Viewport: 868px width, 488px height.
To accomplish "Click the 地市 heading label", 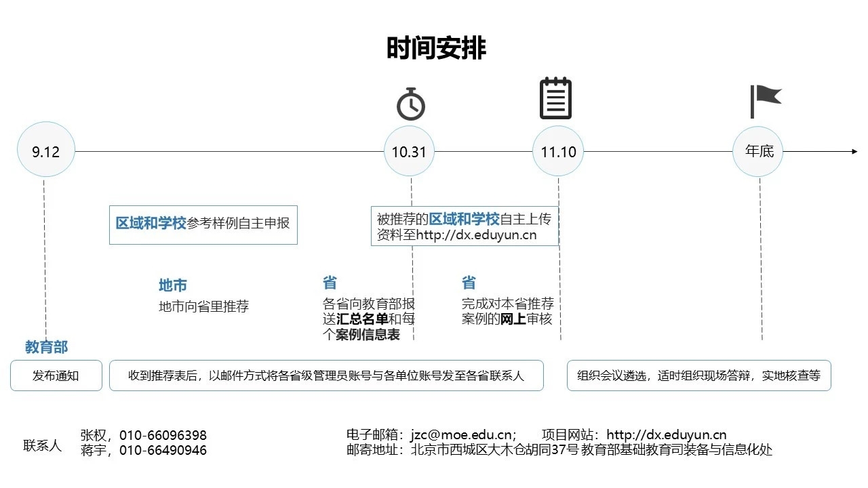I will coord(173,285).
